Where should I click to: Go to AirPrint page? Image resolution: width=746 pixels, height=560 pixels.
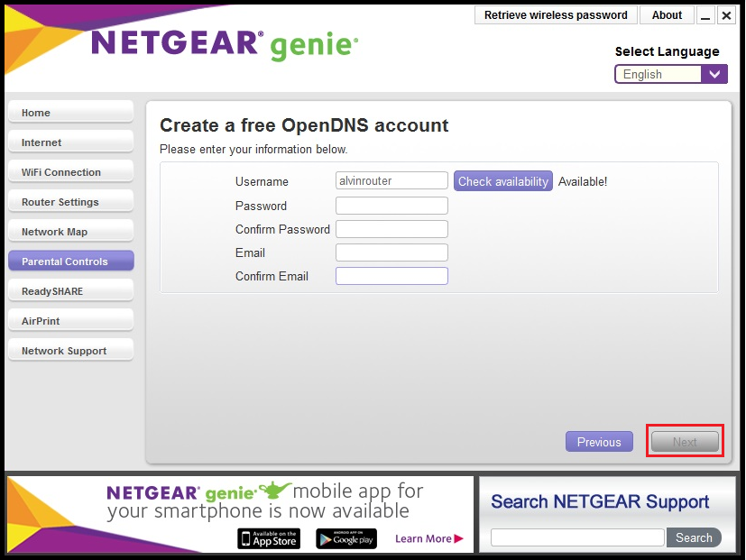pos(71,321)
